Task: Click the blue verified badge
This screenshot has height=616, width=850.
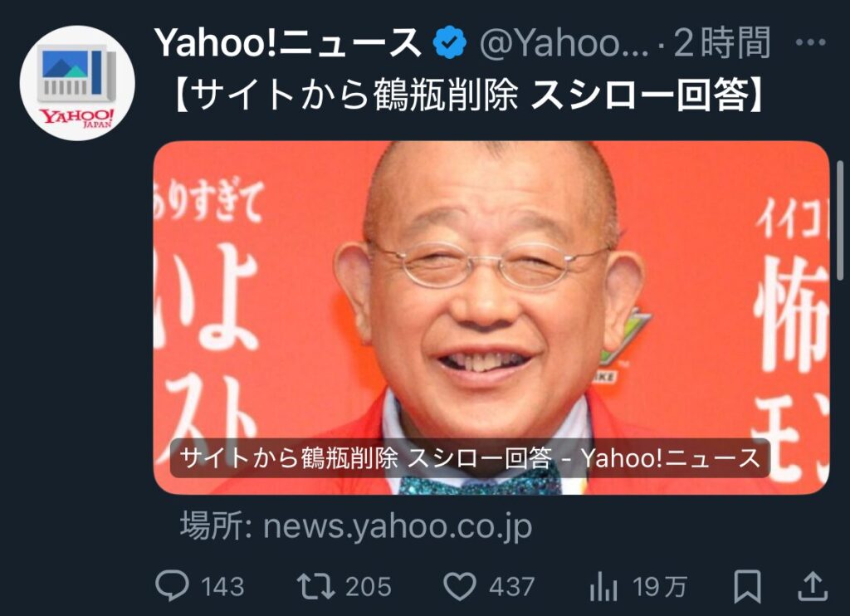Action: (450, 42)
